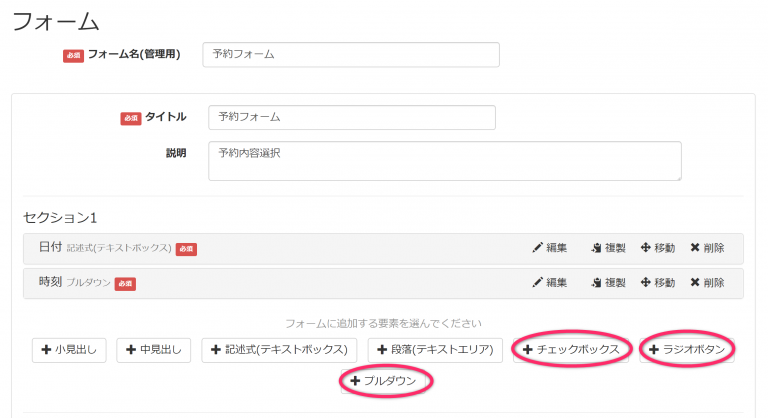The image size is (768, 418).
Task: Click the 移動 move icon in the 時刻 row
Action: (646, 282)
